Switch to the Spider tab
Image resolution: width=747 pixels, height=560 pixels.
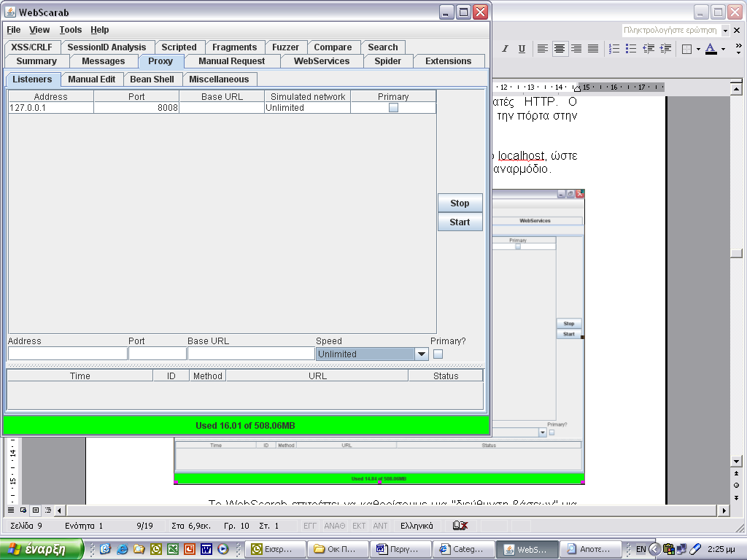388,61
